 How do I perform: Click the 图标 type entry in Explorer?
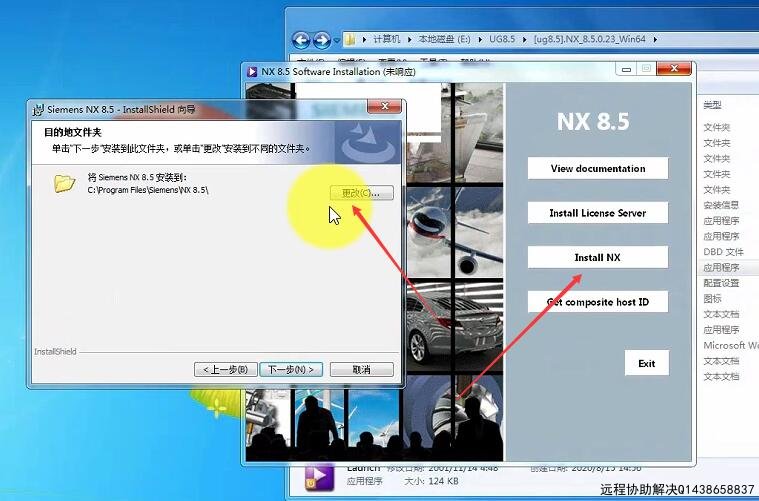(713, 299)
